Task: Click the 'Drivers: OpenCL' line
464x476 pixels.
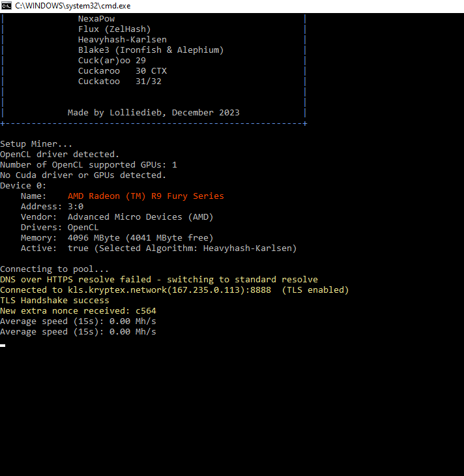Action: 59,228
